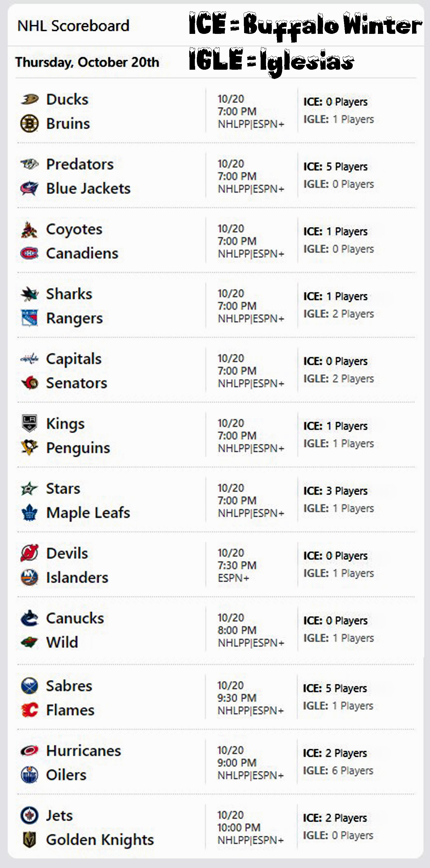The width and height of the screenshot is (430, 868).
Task: Open the Pittsburgh Penguins logo
Action: pyautogui.click(x=30, y=448)
